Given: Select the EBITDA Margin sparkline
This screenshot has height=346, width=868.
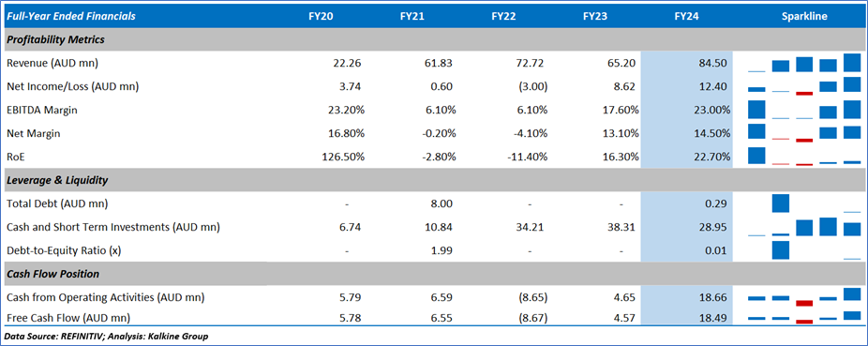Looking at the screenshot, I should [x=803, y=110].
